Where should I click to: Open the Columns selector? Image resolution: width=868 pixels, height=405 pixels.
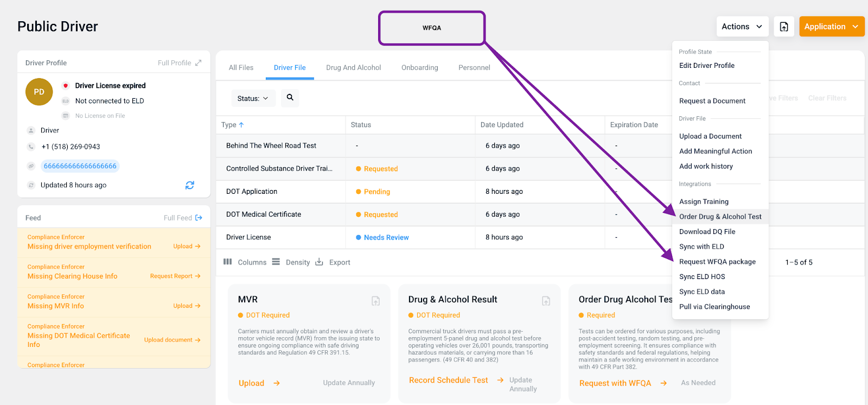coord(245,262)
